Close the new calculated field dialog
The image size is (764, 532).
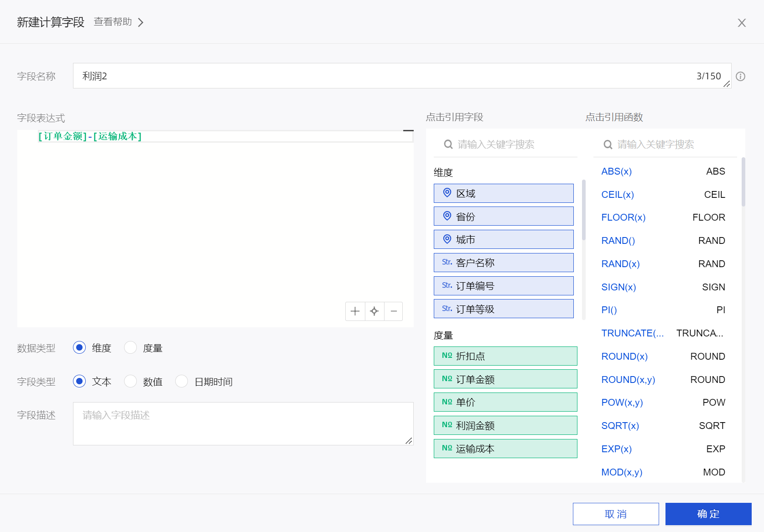[742, 23]
